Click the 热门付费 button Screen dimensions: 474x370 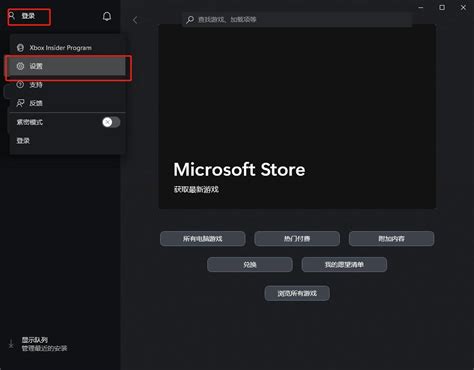click(x=297, y=239)
